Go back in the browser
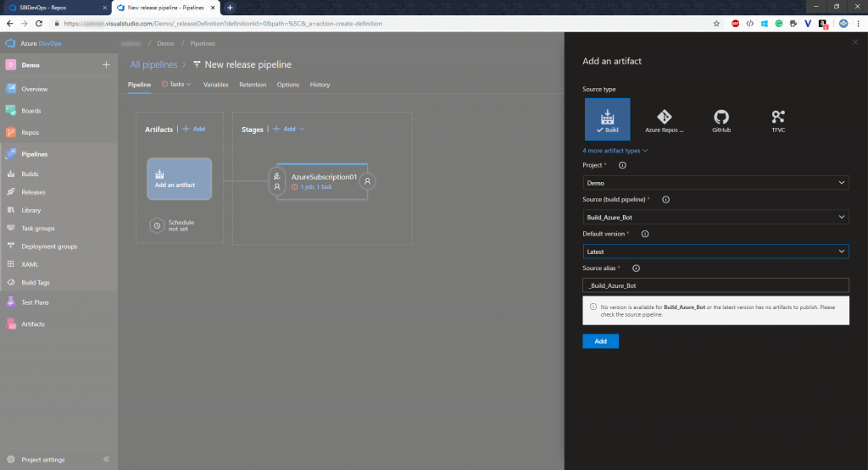 10,24
